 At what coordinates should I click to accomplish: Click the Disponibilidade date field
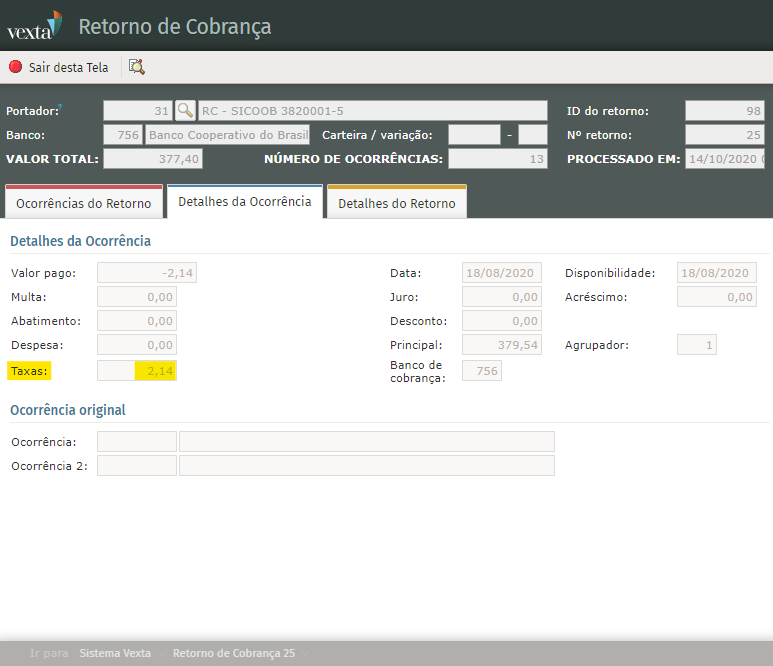tap(716, 273)
